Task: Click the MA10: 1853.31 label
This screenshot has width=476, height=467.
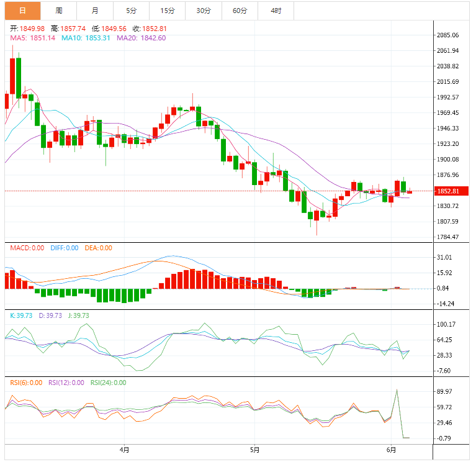Action: (86, 38)
